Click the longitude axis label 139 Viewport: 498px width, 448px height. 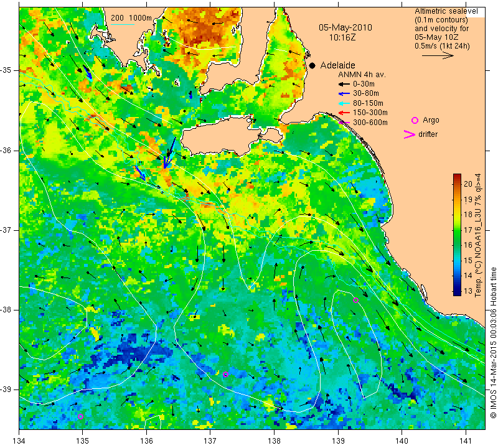338,441
